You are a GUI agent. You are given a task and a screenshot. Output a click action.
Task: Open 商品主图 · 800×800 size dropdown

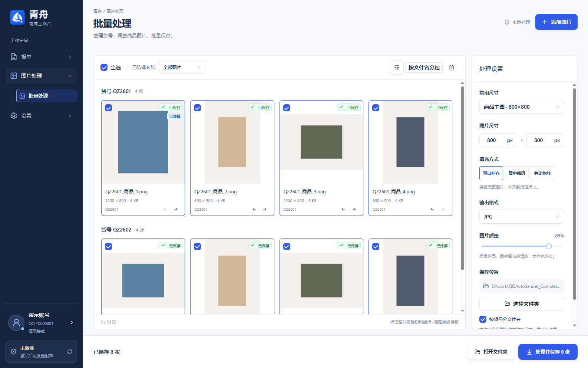522,107
